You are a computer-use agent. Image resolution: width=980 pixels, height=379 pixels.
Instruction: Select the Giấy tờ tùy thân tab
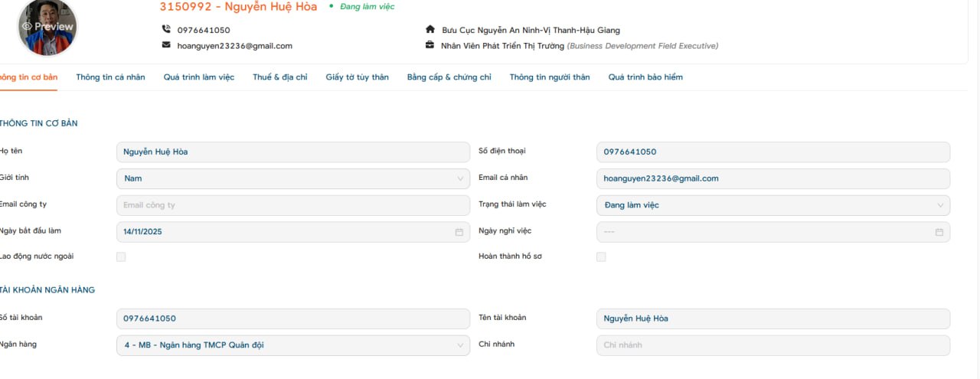pyautogui.click(x=358, y=77)
